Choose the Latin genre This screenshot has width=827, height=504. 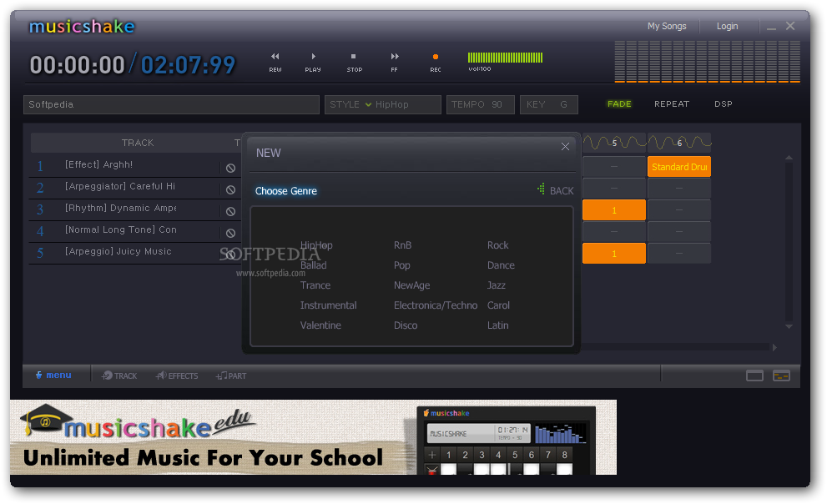(498, 325)
